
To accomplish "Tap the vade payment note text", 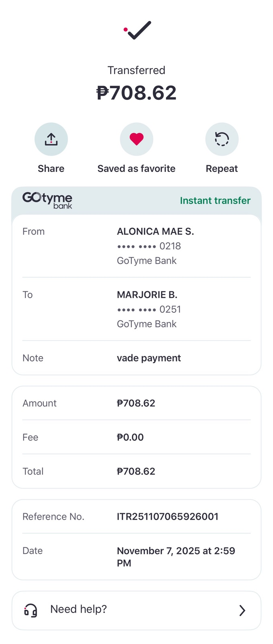I will [x=149, y=358].
